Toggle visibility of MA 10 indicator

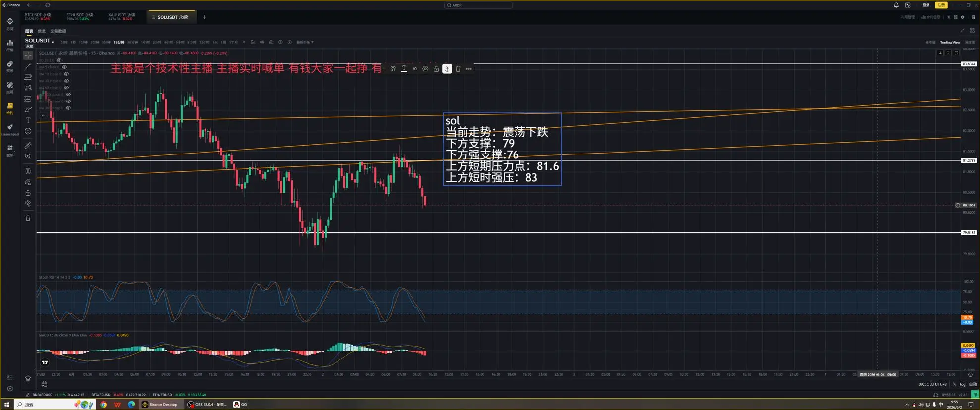[x=66, y=74]
